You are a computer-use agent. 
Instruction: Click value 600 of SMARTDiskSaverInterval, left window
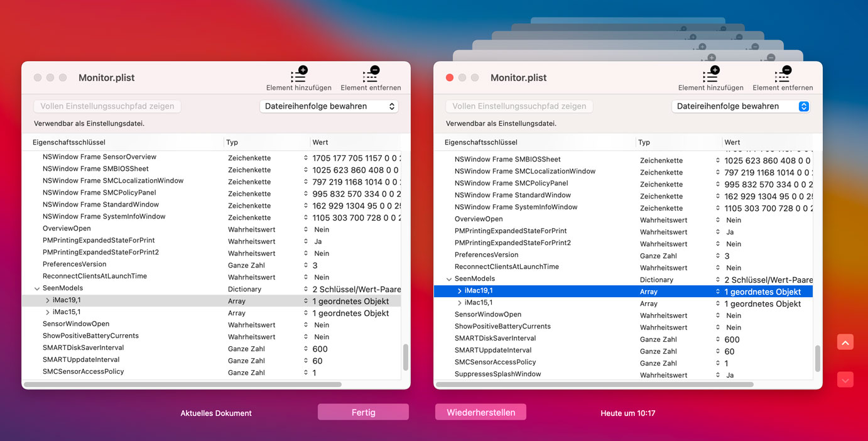320,349
